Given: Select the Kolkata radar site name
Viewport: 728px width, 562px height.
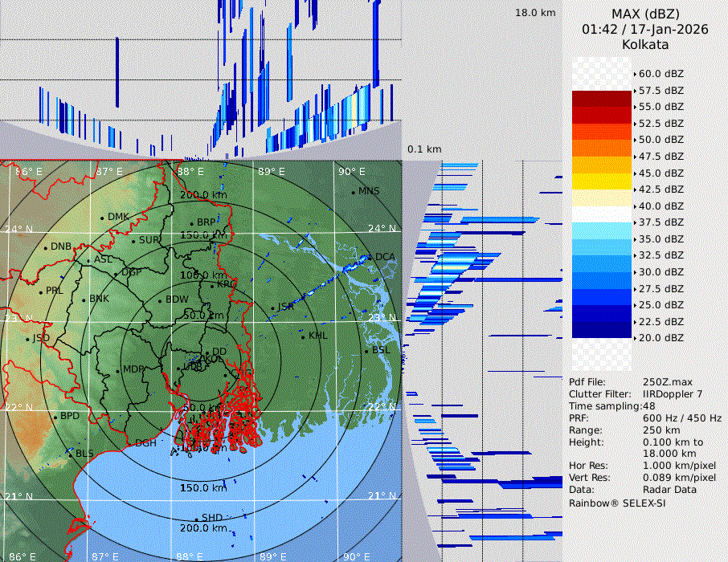Looking at the screenshot, I should point(645,45).
